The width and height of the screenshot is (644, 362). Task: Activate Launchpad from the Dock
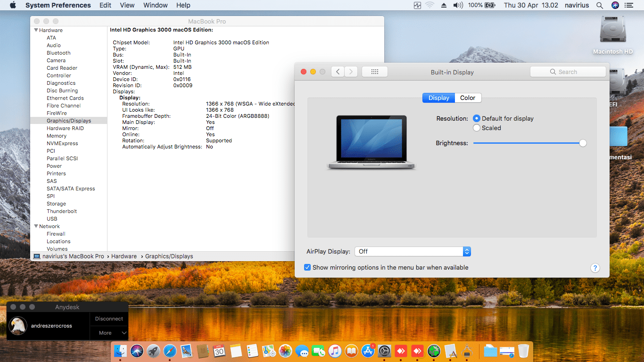(153, 351)
